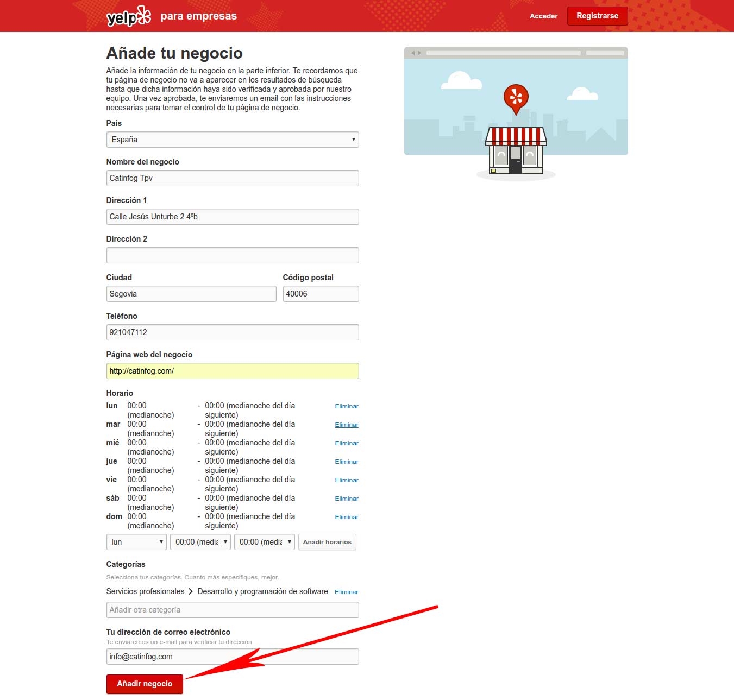Remove the dom schedule with Eliminar

point(347,517)
